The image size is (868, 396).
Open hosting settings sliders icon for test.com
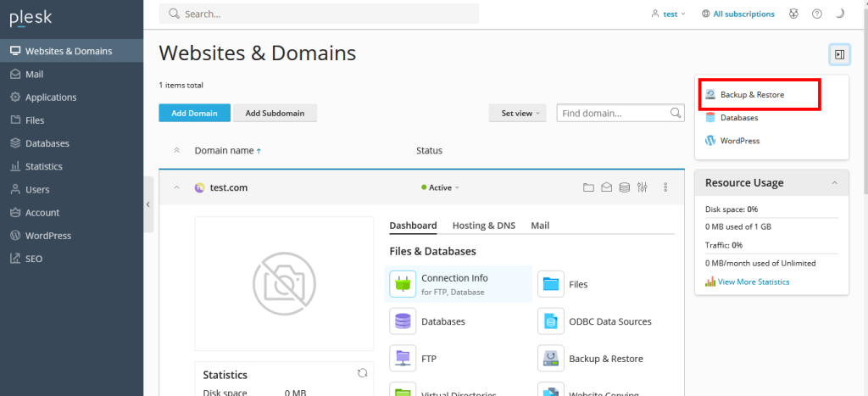pyautogui.click(x=643, y=187)
